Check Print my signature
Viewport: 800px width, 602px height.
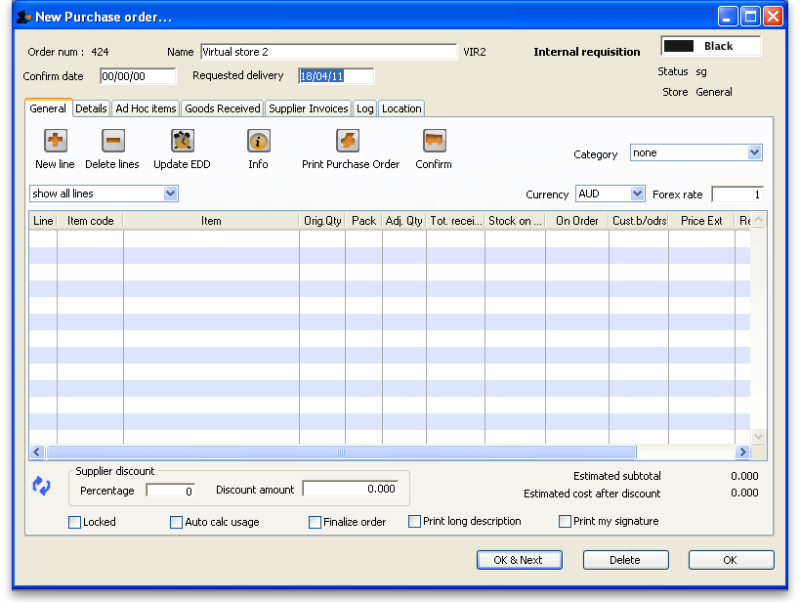[564, 521]
